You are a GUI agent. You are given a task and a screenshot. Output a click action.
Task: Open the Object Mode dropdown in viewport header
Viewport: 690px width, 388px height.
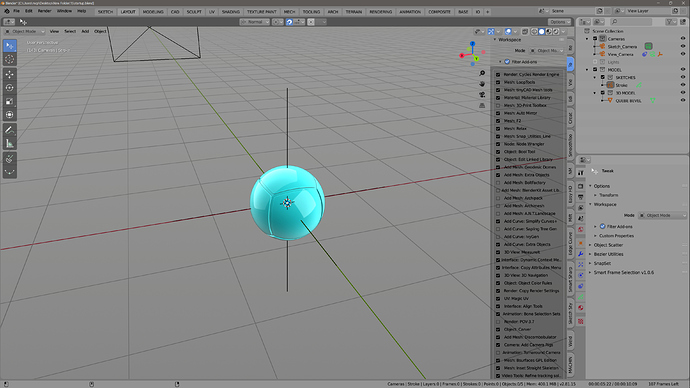[x=25, y=32]
